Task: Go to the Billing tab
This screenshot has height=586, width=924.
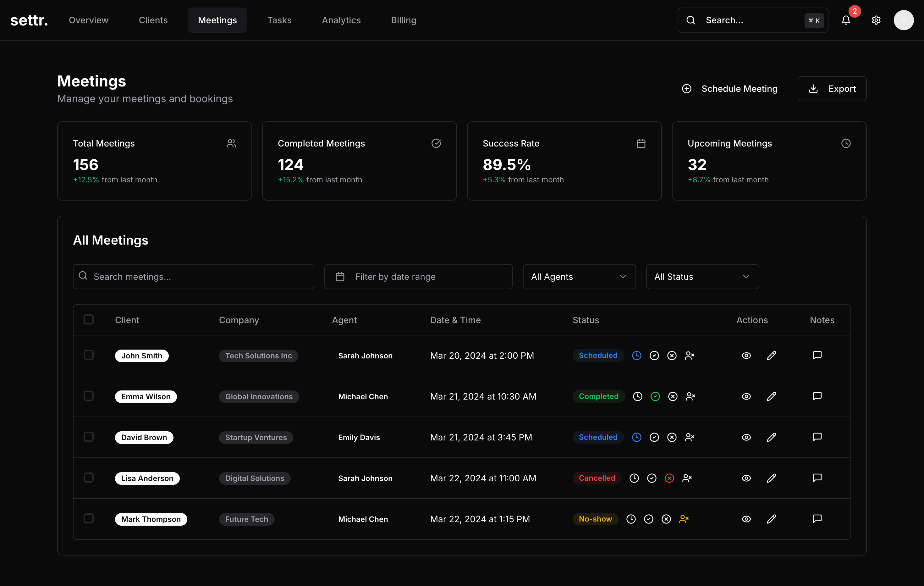Action: (404, 20)
